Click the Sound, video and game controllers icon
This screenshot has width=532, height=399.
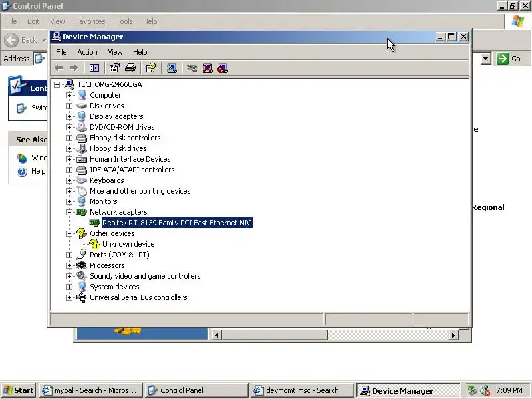point(81,276)
